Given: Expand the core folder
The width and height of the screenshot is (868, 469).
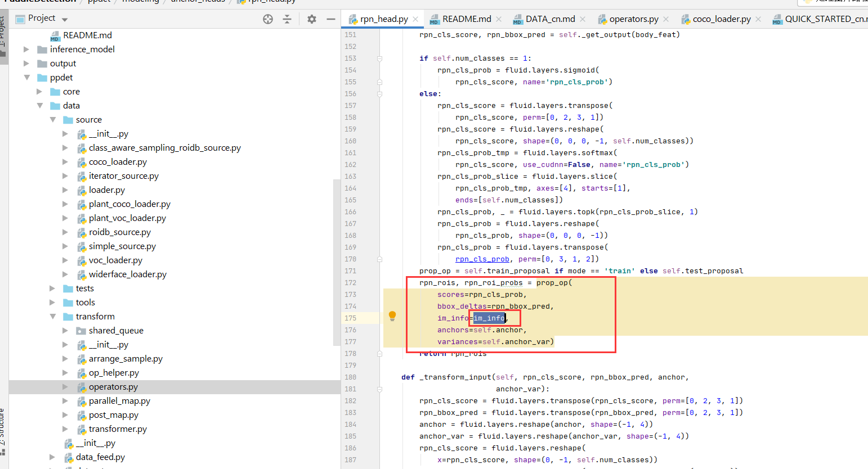Looking at the screenshot, I should (x=39, y=92).
